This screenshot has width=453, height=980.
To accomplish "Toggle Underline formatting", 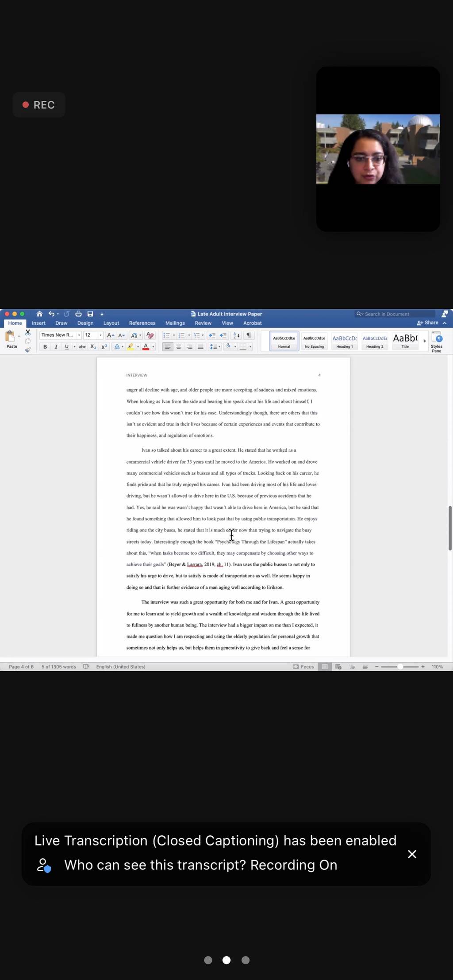I will [x=67, y=347].
